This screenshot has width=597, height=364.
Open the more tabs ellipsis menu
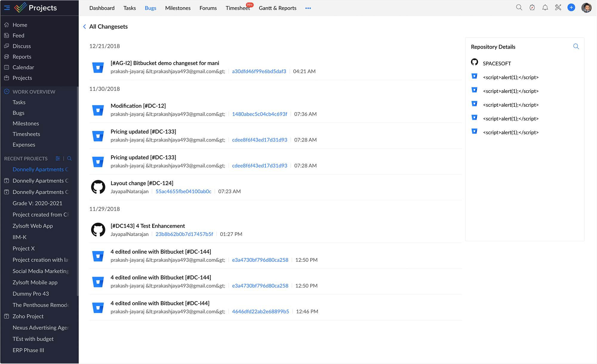click(x=308, y=8)
